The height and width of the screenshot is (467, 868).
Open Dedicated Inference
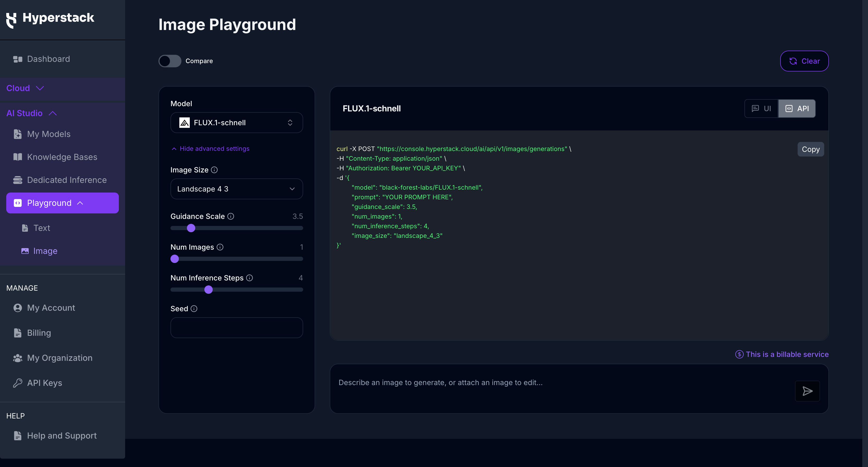point(67,180)
